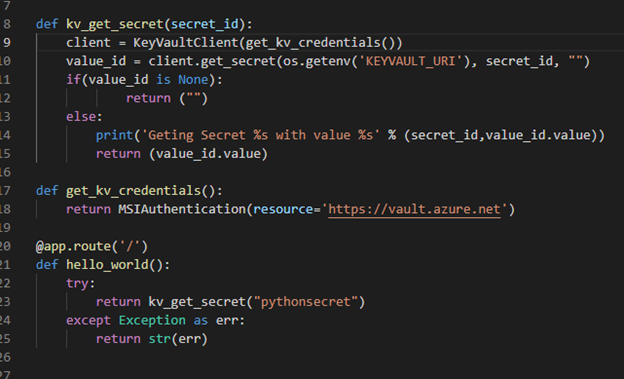Click get_kv_credentials definition on line 17
Viewport: 624px width, 379px height.
click(133, 191)
